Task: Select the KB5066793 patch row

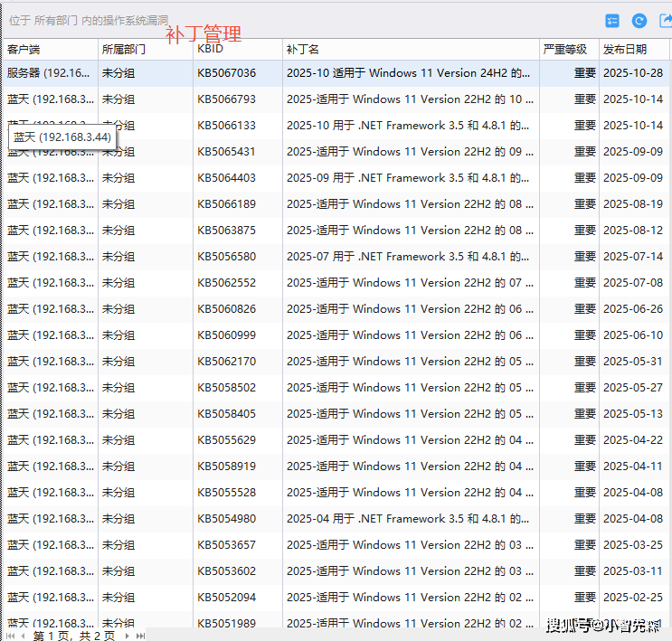Action: pos(226,99)
